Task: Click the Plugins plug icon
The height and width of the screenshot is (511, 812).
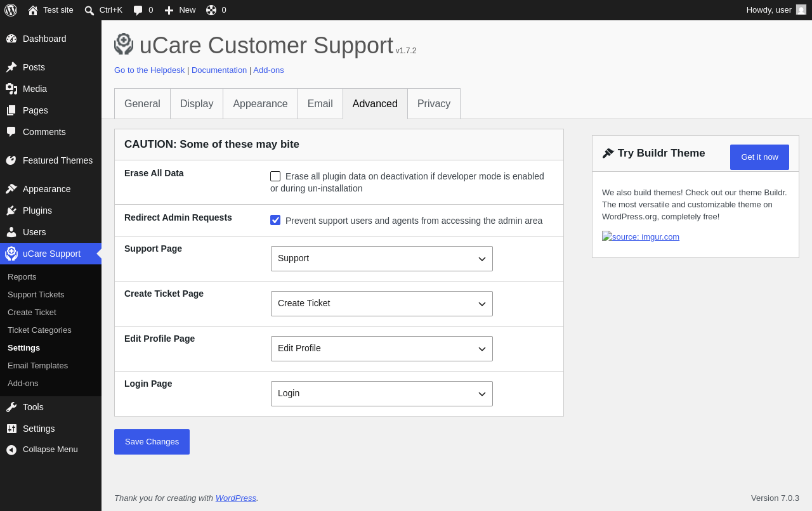Action: pyautogui.click(x=11, y=210)
